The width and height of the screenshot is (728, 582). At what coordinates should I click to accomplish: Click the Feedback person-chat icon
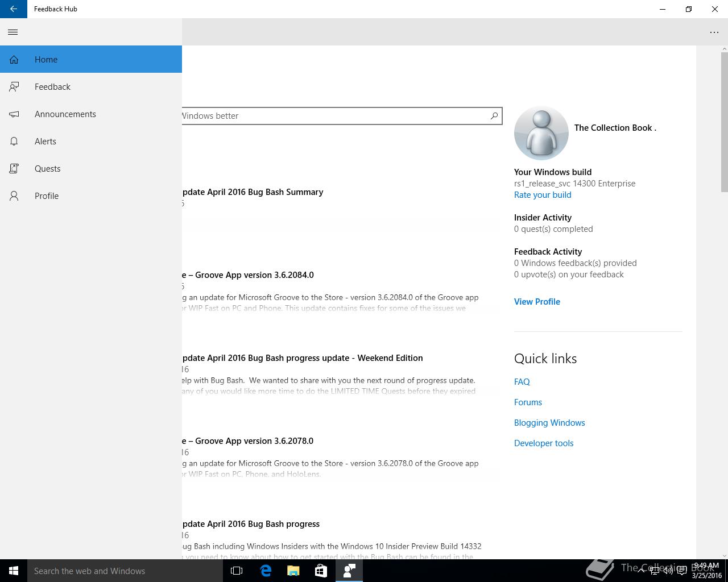[x=14, y=87]
